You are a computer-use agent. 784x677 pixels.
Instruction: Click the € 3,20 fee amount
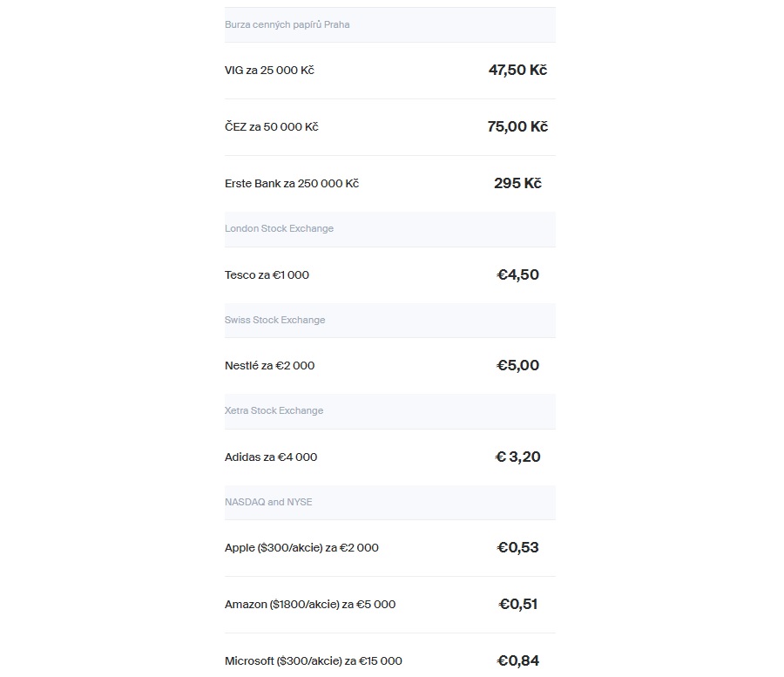tap(517, 457)
